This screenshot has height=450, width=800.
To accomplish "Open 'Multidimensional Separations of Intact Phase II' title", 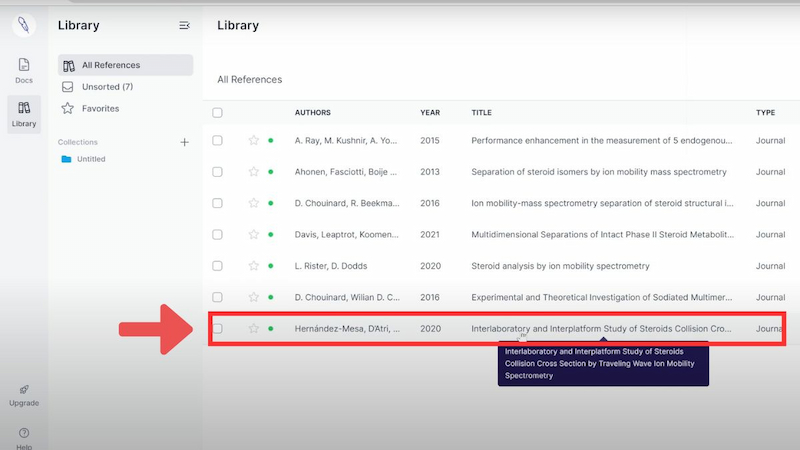I will pos(603,235).
